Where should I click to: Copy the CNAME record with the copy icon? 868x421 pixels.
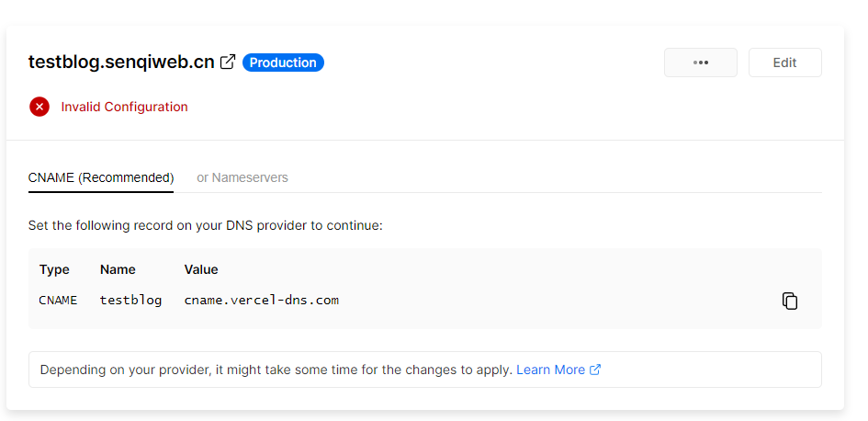[789, 301]
